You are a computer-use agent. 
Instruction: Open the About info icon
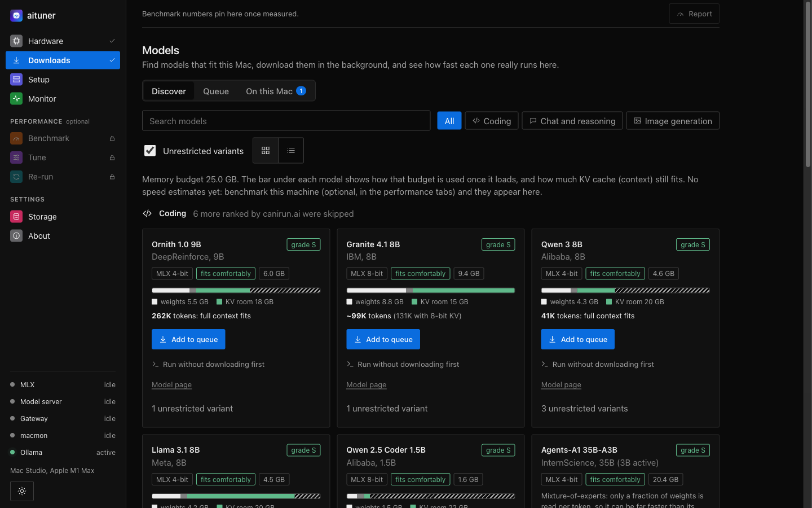click(16, 236)
